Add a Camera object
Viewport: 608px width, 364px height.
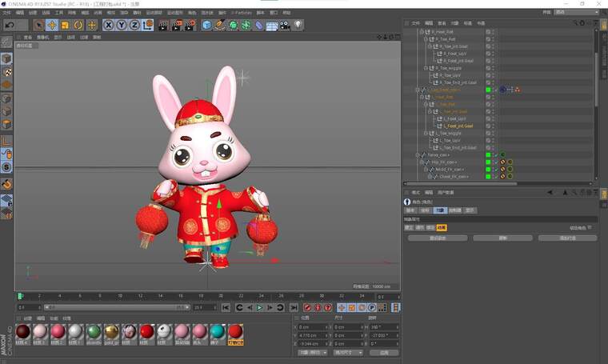coord(285,25)
